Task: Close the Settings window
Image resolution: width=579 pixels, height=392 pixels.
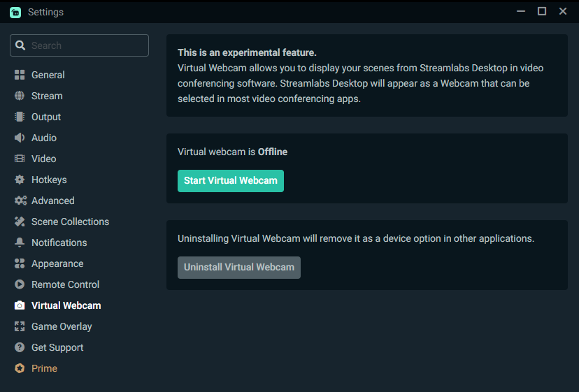Action: 563,11
